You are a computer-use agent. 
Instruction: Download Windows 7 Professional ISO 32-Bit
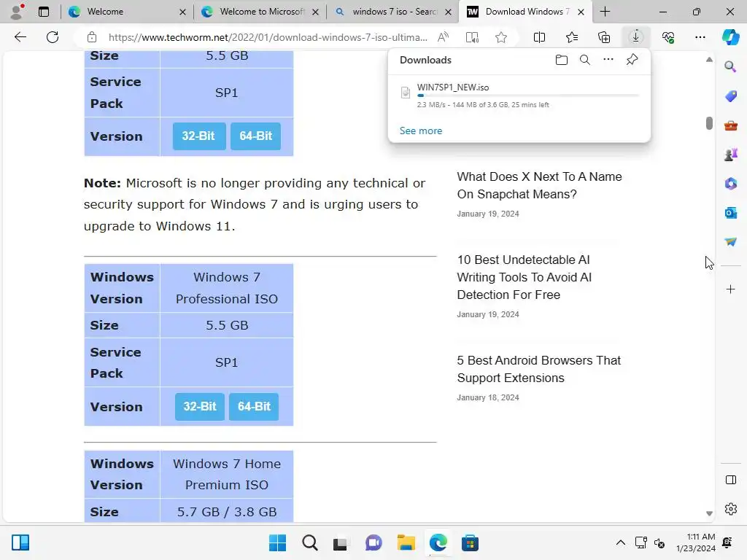(200, 406)
